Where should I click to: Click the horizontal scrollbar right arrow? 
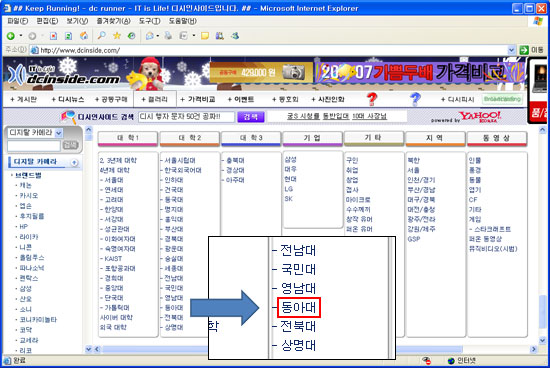(534, 349)
